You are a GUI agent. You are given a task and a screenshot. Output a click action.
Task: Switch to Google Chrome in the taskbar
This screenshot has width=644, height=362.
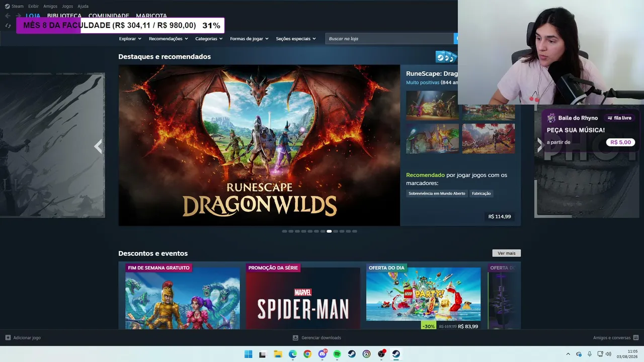tap(307, 354)
